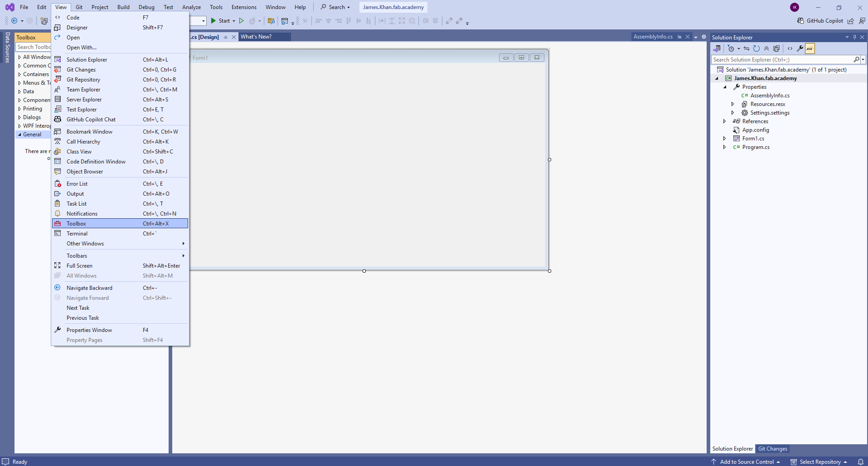This screenshot has width=868, height=466.
Task: Choose Properties Window menu entry
Action: coord(120,330)
